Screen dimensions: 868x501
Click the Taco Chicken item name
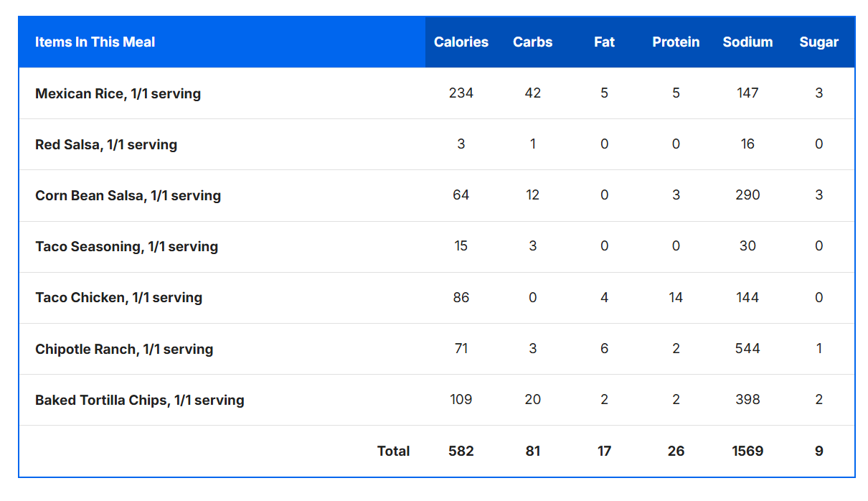click(118, 298)
